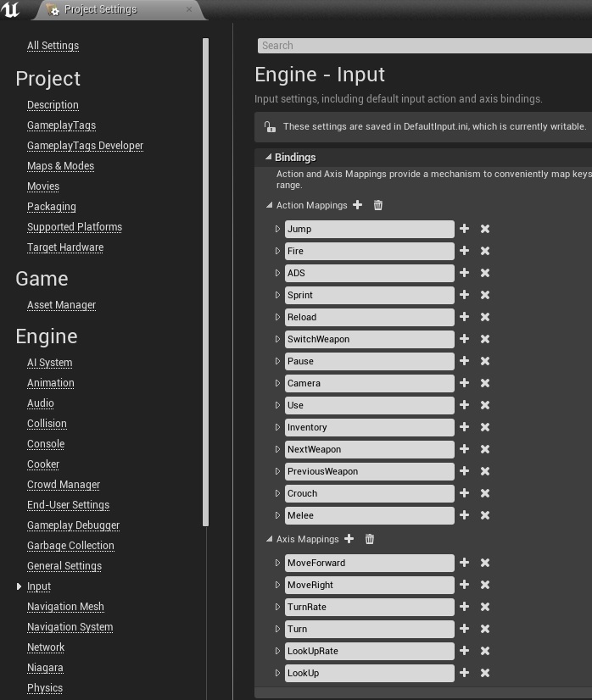Click the Search settings field
Viewport: 592px width, 700px height.
[x=424, y=46]
